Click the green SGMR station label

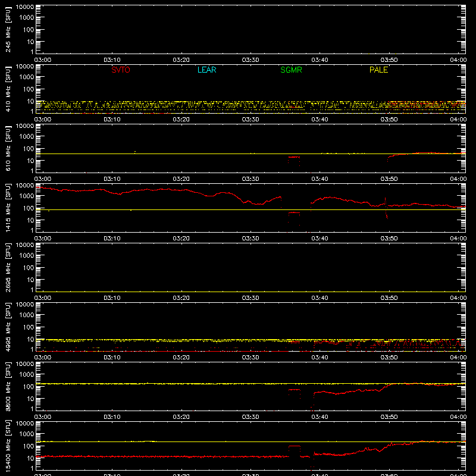pos(291,70)
